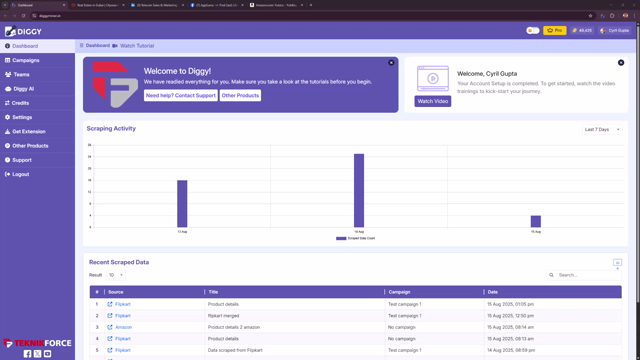Screen dimensions: 640x360
Task: Click the Search field above the table
Action: tap(584, 275)
